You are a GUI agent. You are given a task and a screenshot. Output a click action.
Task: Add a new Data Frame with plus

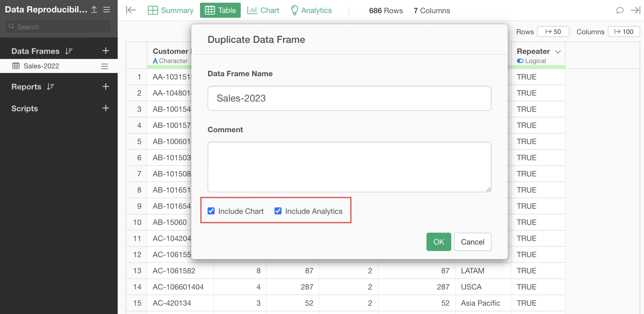pos(106,51)
